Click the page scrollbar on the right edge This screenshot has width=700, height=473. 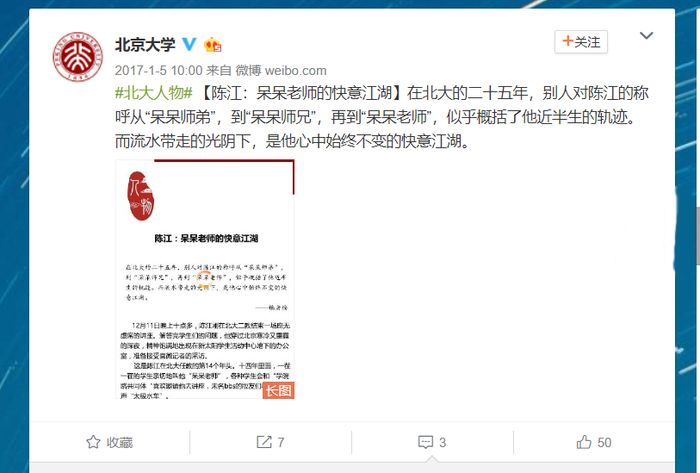[697, 235]
